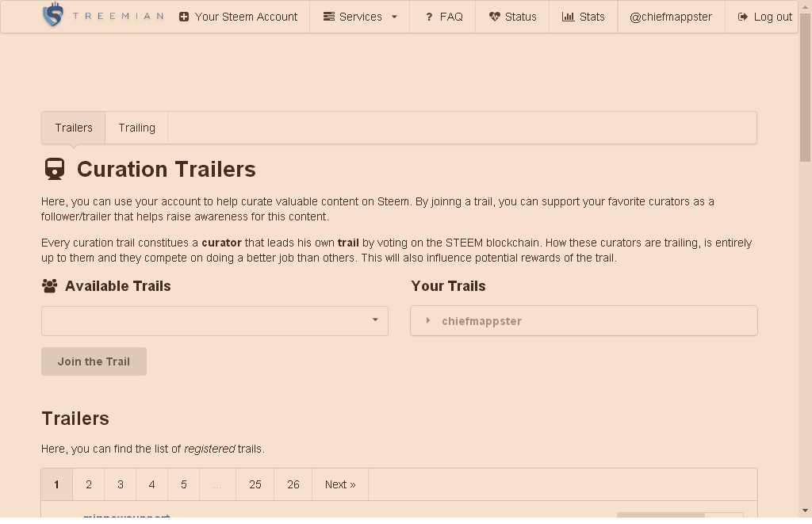Image resolution: width=812 pixels, height=524 pixels.
Task: Go to pagination page 26
Action: 293,484
